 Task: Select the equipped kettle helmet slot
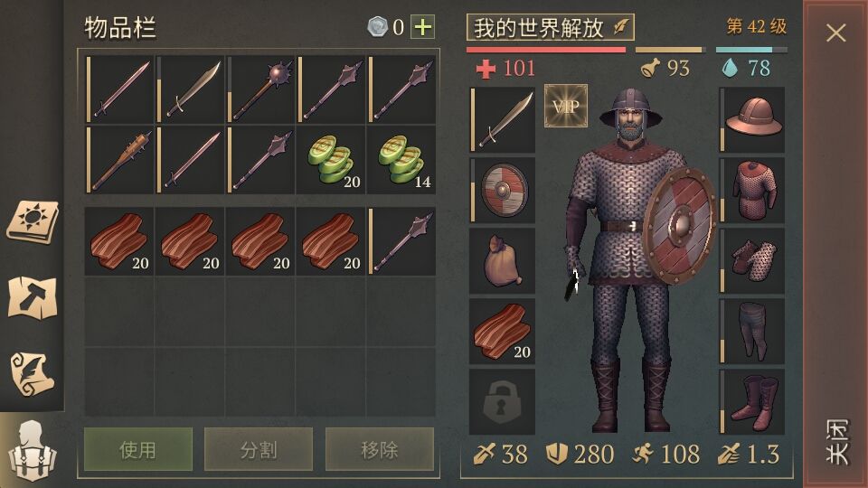(751, 119)
